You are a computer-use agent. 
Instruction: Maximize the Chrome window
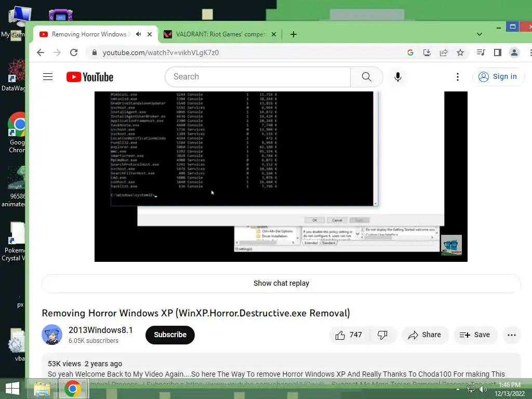513,26
